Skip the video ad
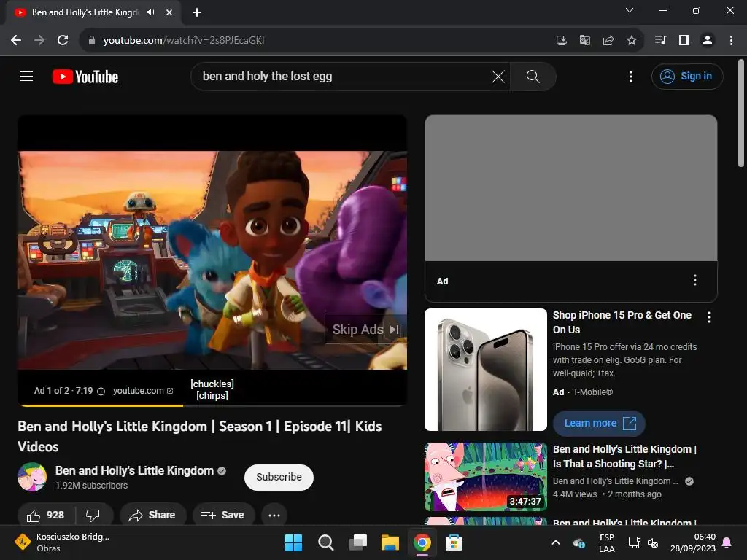The height and width of the screenshot is (560, 747). 365,329
